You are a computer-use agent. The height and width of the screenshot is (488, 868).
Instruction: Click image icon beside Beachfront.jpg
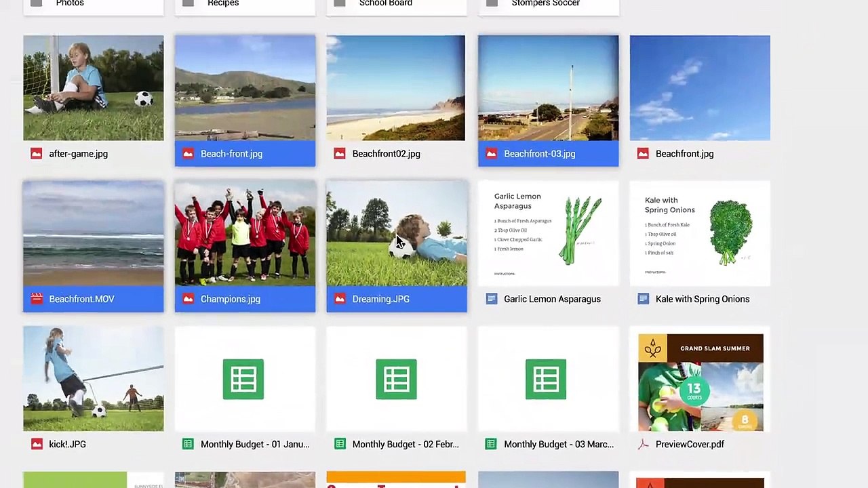point(643,154)
